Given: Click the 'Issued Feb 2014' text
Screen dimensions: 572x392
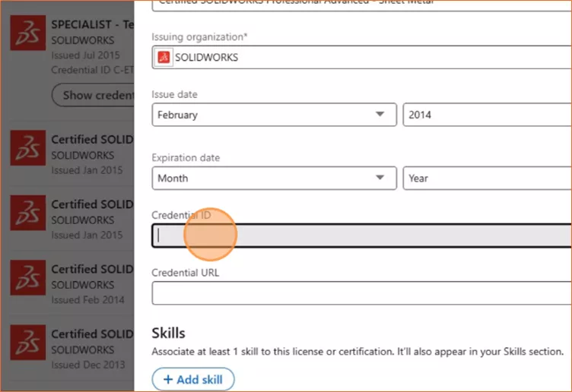Looking at the screenshot, I should pos(88,300).
